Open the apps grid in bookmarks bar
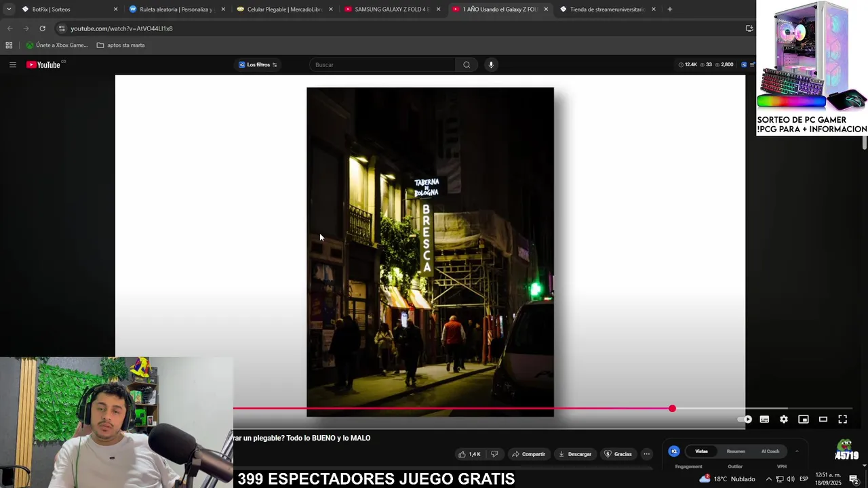 tap(9, 45)
